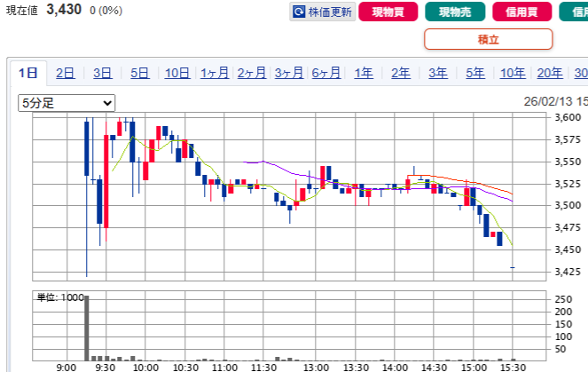Click the 積立 button
The width and height of the screenshot is (588, 372).
488,39
